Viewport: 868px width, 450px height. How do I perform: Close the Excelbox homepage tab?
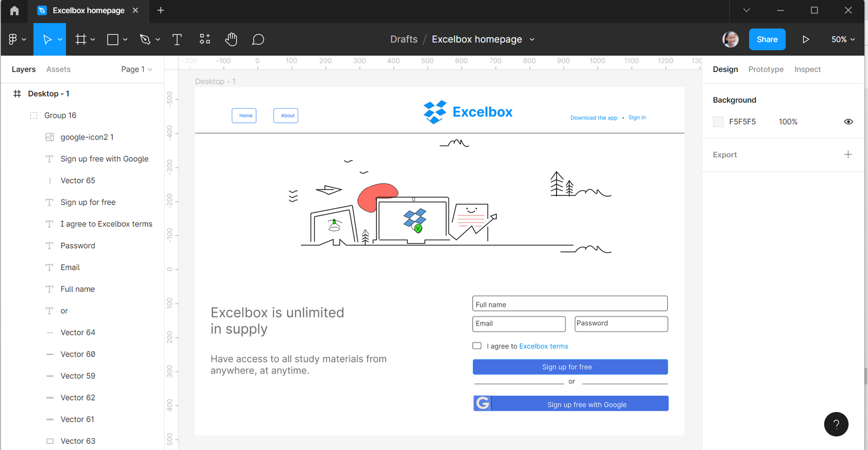coord(136,10)
